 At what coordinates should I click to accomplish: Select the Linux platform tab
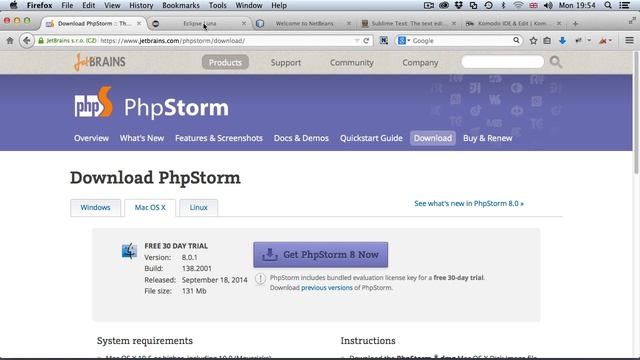pos(198,207)
